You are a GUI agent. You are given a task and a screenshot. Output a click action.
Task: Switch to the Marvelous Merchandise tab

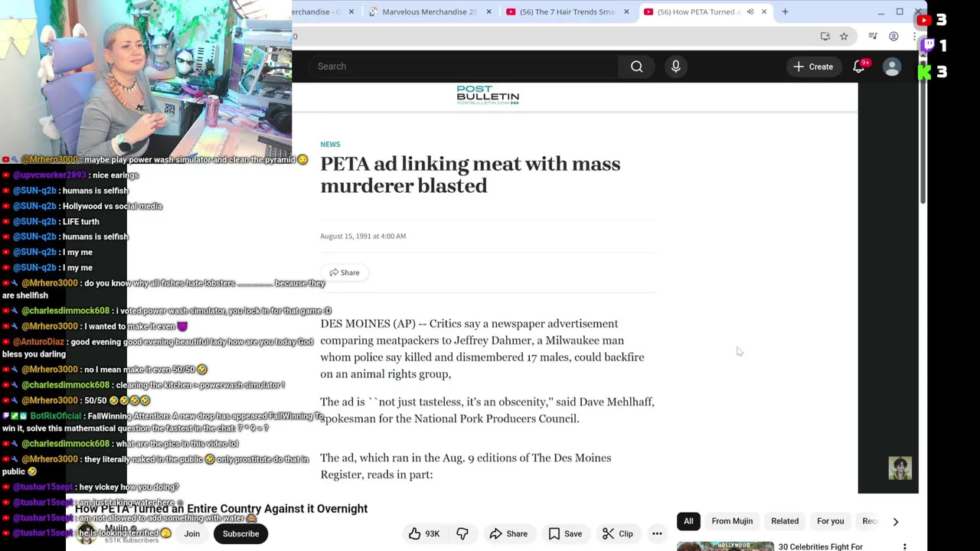click(x=429, y=11)
